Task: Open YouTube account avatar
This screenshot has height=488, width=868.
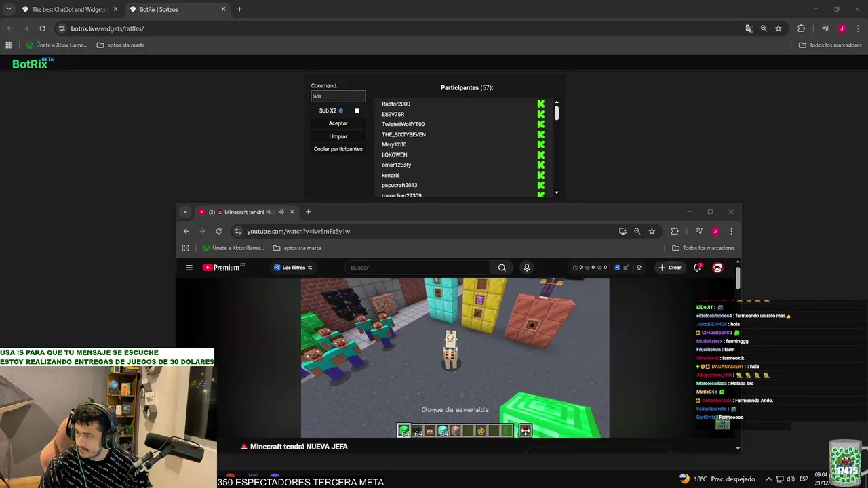Action: point(717,268)
